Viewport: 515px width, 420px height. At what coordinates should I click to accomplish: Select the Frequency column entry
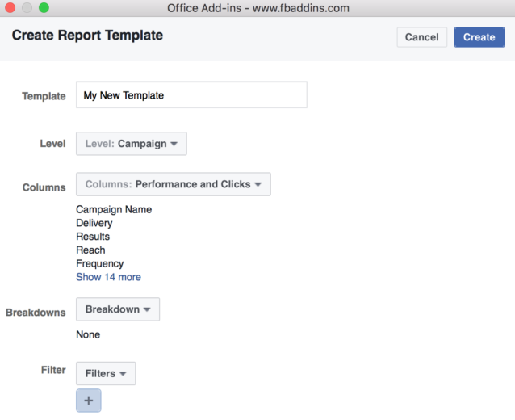(100, 263)
